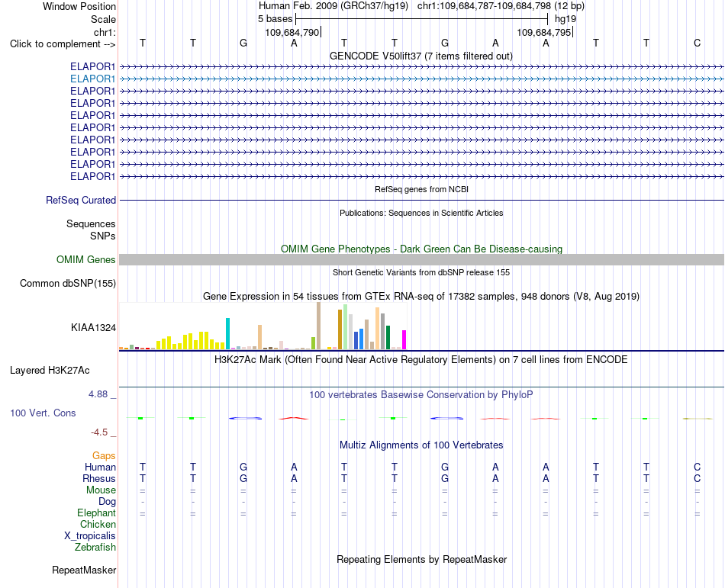Click the dark green bar in GTEx chart
The width and height of the screenshot is (725, 588).
(388, 337)
